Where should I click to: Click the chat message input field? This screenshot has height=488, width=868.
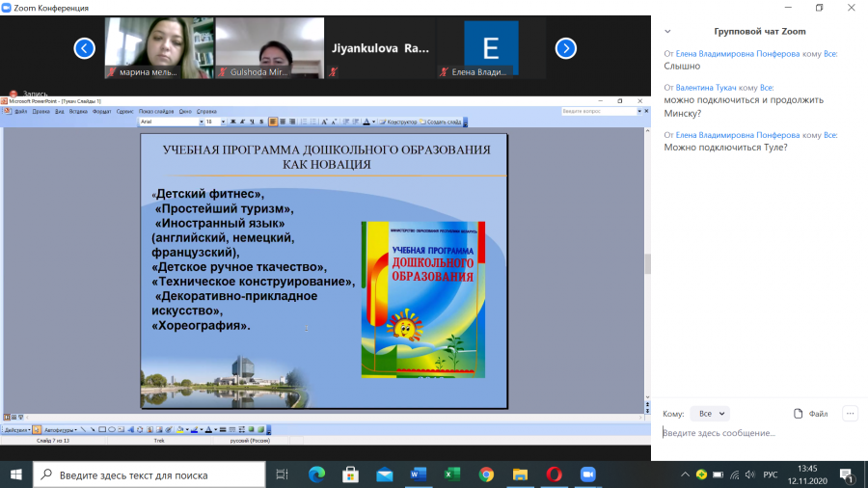(x=760, y=433)
